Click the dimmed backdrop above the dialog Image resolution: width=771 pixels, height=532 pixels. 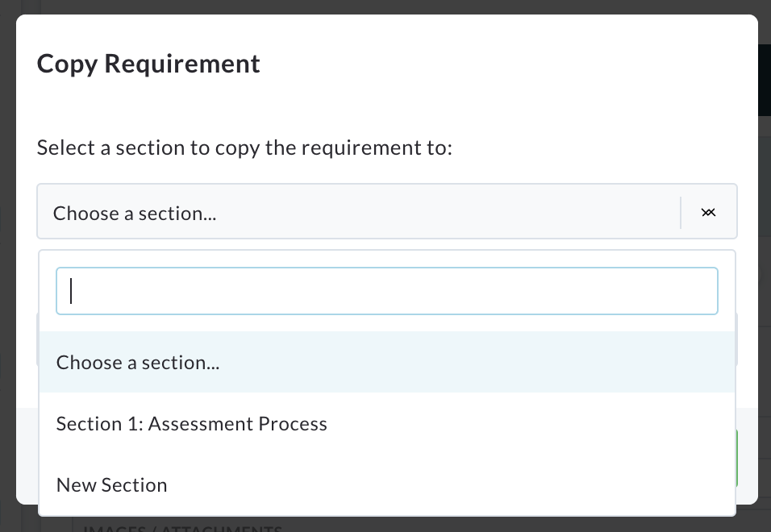pyautogui.click(x=385, y=6)
